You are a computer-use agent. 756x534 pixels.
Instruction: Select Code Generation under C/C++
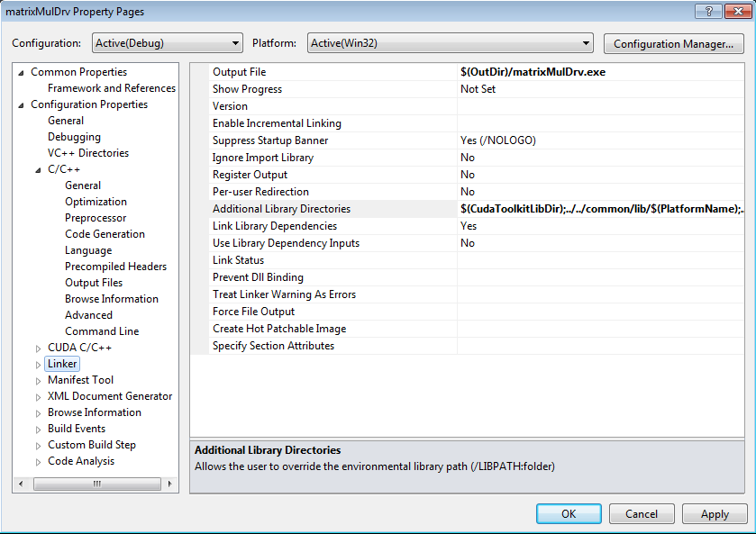105,234
